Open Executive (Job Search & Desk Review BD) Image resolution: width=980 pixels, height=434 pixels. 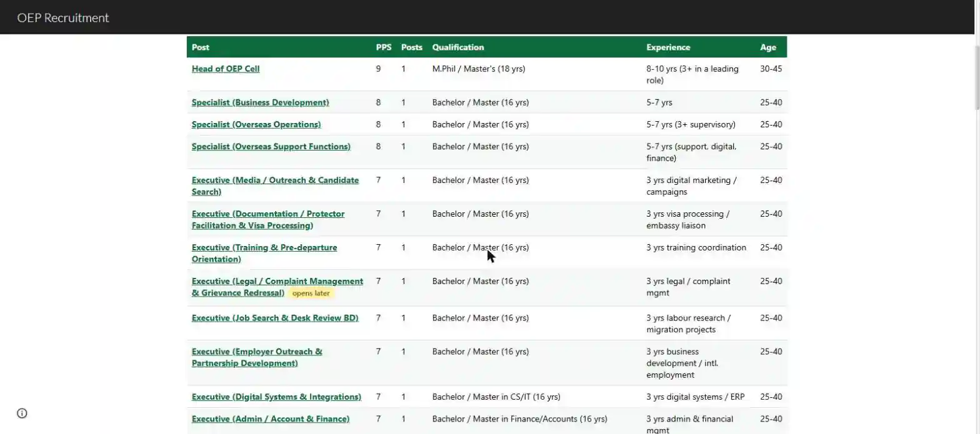click(275, 318)
